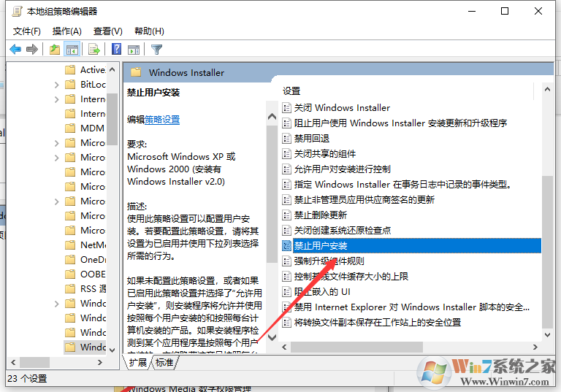Click settings list horizontal scroll left arrow
The image size is (561, 392).
tap(284, 347)
